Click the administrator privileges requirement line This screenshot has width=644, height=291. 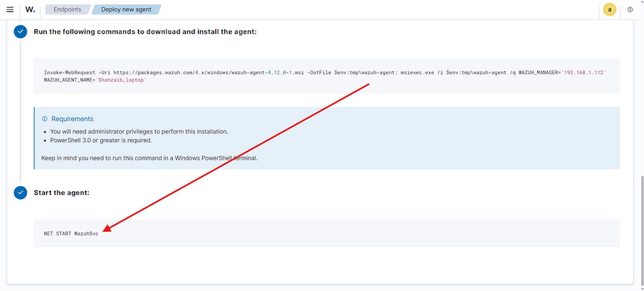tap(139, 132)
